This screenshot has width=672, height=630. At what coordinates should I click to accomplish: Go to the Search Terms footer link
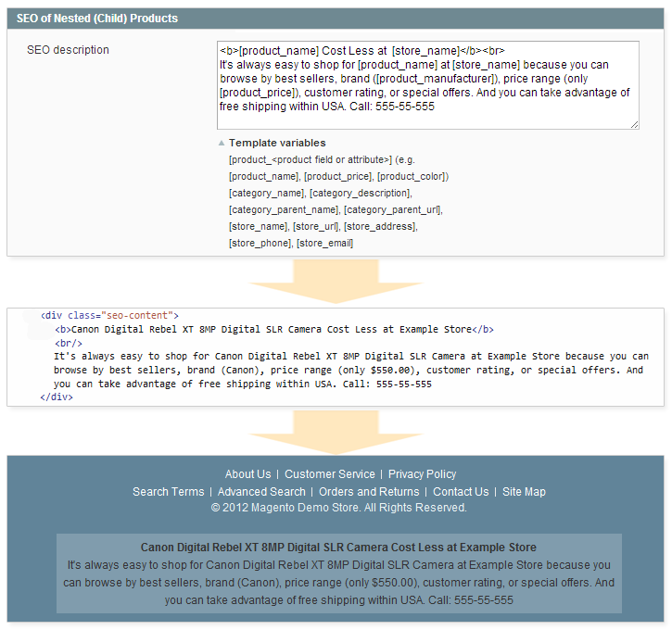point(168,492)
